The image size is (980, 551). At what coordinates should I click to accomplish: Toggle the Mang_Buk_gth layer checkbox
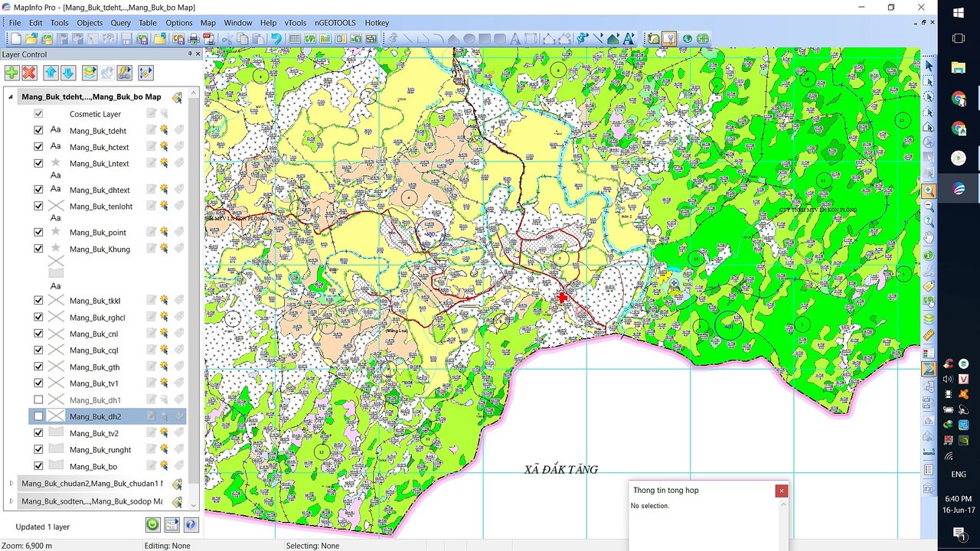[x=38, y=367]
